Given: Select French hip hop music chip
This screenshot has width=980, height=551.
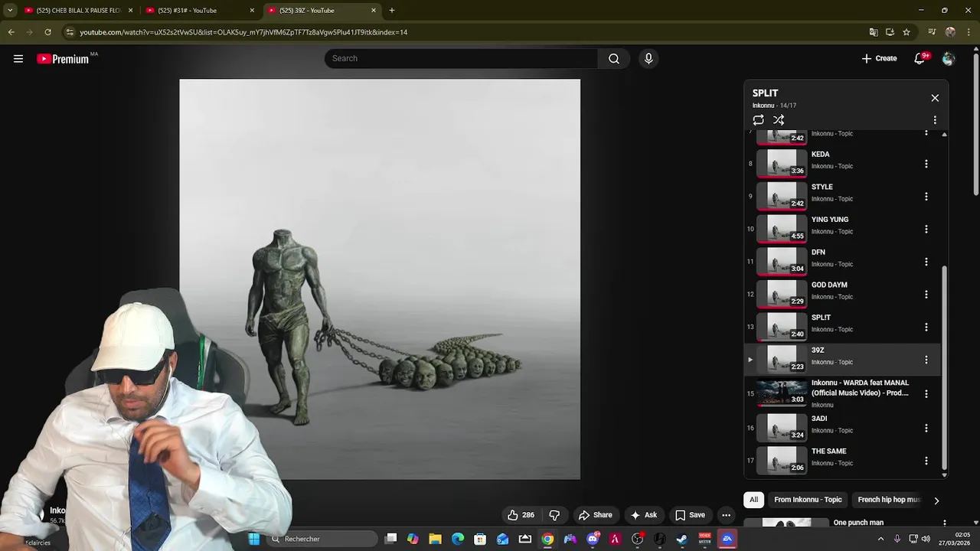Looking at the screenshot, I should tap(889, 500).
